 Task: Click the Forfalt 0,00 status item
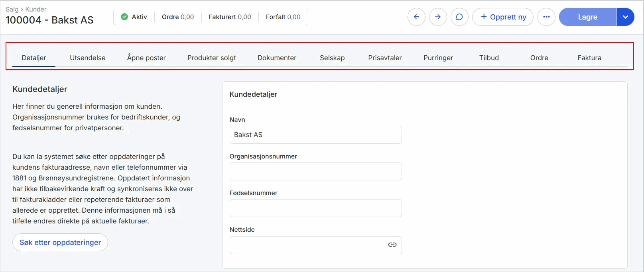click(x=283, y=17)
